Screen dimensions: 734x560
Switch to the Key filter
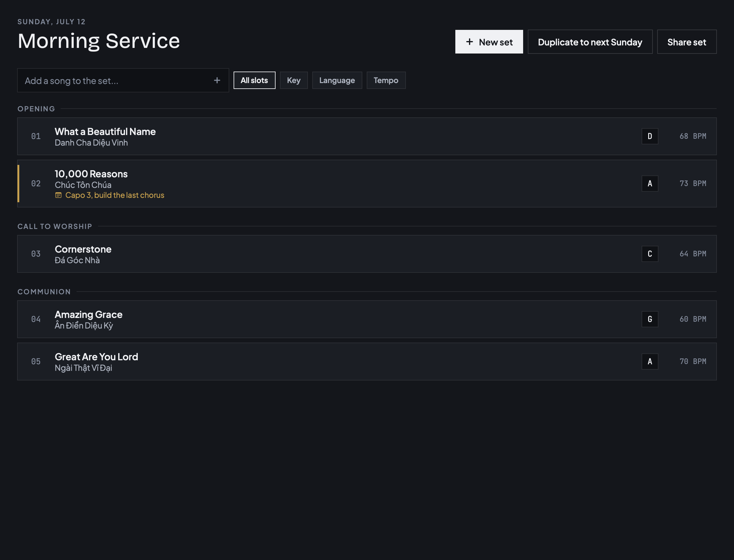click(294, 80)
